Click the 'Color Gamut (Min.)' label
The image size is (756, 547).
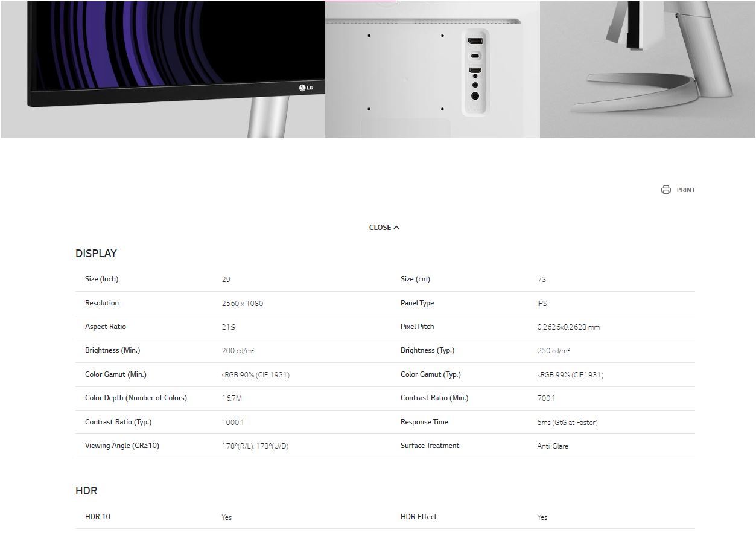(116, 374)
